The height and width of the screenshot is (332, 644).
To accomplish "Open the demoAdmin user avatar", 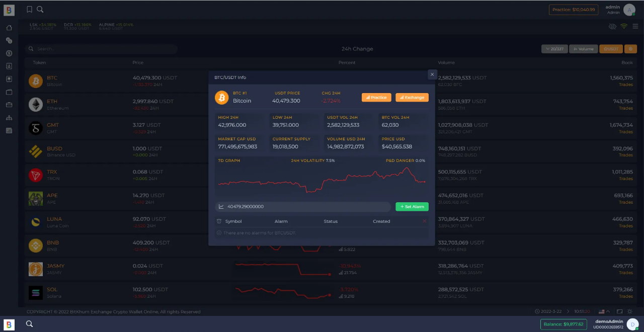I will coord(632,324).
